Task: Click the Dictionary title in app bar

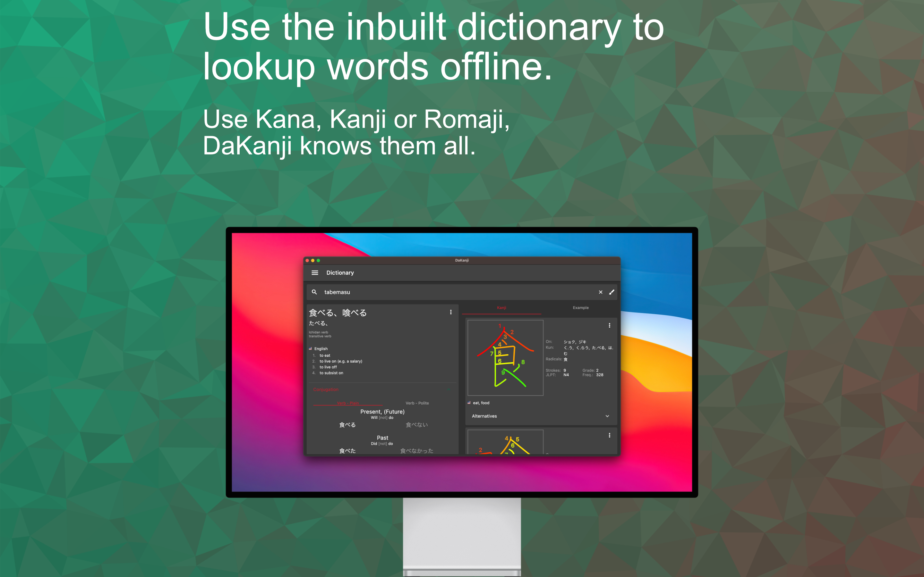Action: click(x=340, y=272)
